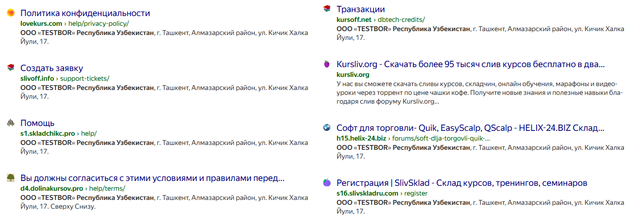Open the 'Создать заявку' result title

[x=51, y=68]
